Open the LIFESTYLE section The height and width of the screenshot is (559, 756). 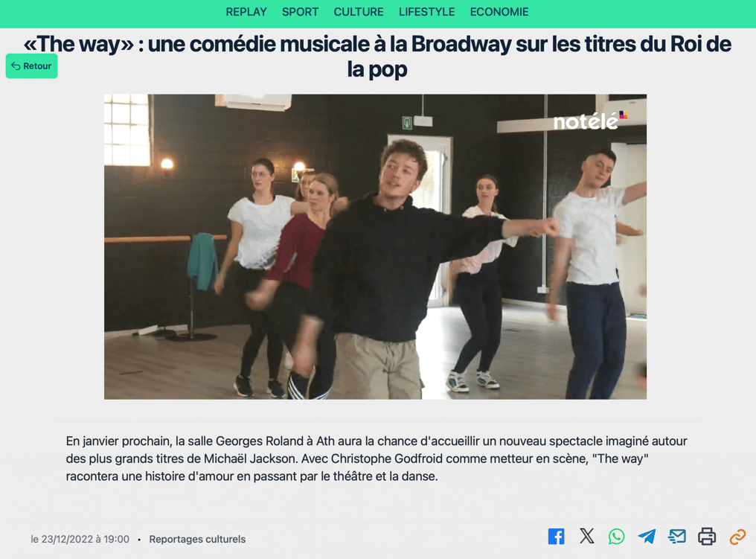tap(426, 12)
